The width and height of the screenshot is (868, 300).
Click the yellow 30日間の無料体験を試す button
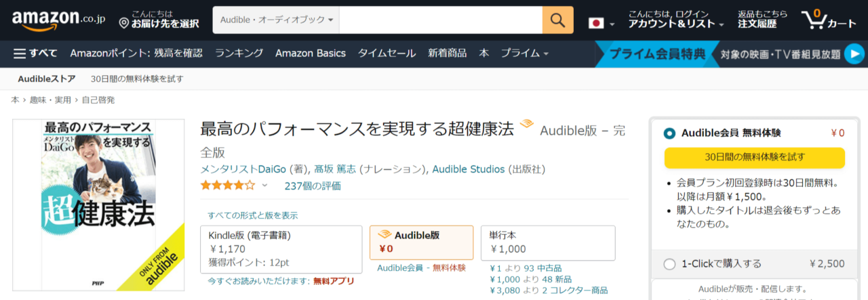click(x=754, y=157)
